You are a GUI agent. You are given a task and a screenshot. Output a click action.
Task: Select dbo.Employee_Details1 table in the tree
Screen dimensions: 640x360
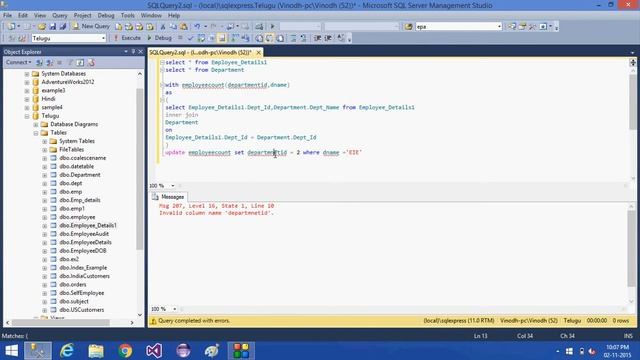point(88,225)
